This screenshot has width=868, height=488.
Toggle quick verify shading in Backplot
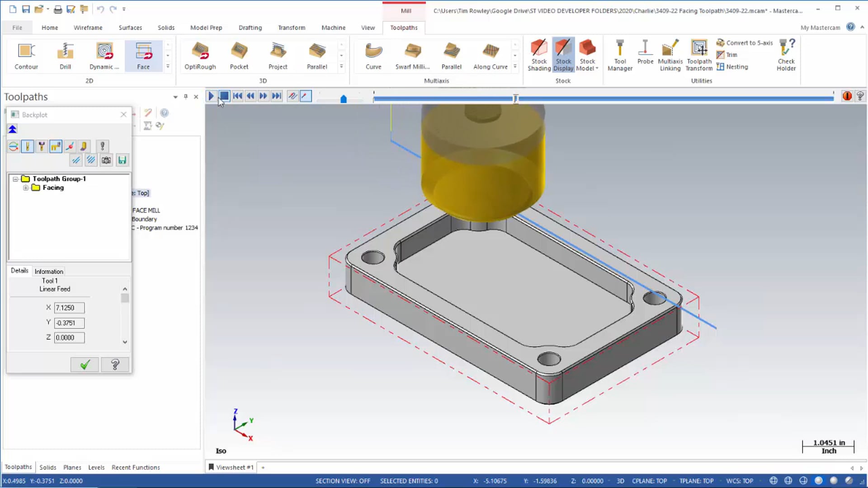click(84, 146)
